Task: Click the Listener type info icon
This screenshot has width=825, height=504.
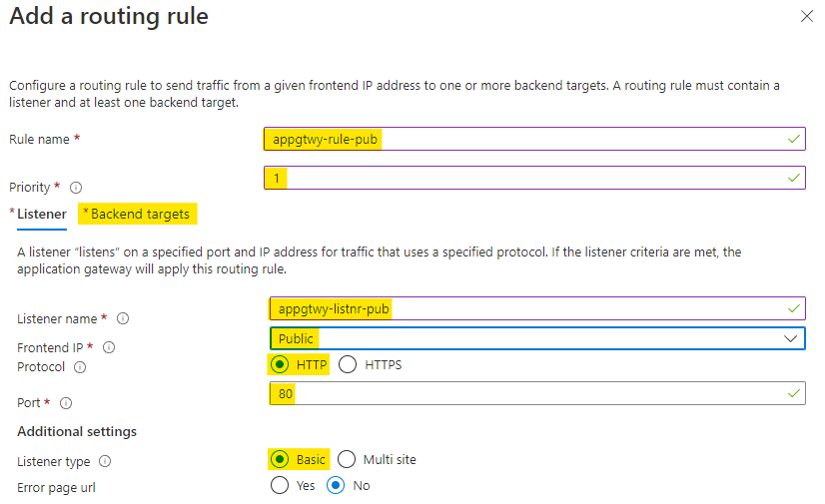Action: (105, 462)
